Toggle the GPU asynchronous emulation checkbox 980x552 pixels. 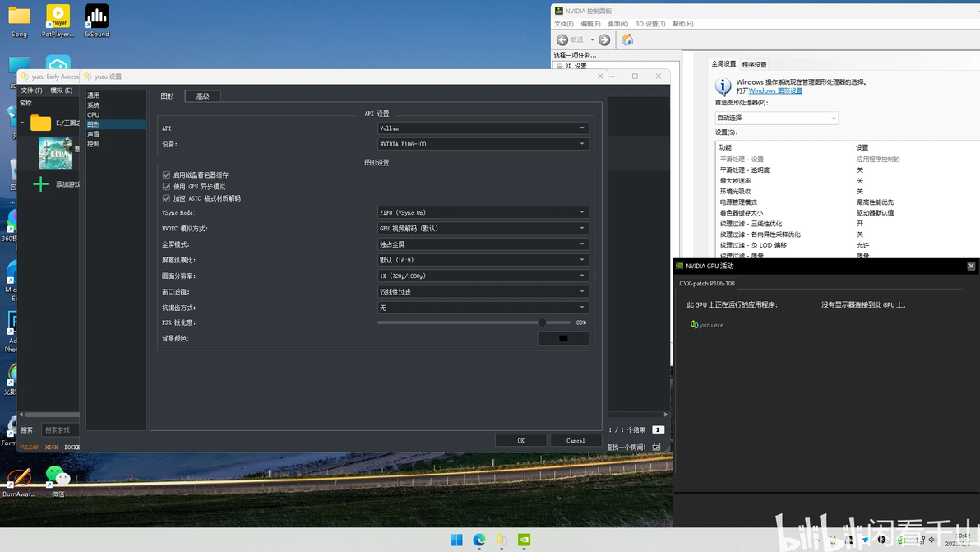pyautogui.click(x=166, y=187)
